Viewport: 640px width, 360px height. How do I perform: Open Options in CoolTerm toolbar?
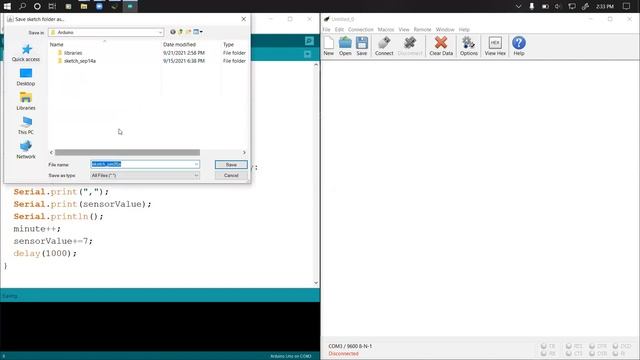click(x=469, y=46)
